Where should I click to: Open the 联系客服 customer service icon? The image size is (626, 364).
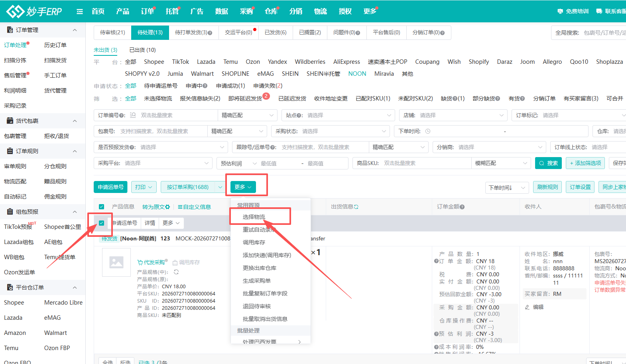point(599,11)
